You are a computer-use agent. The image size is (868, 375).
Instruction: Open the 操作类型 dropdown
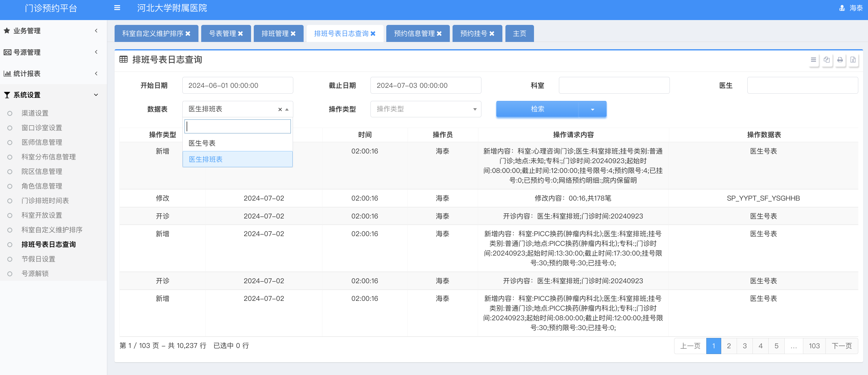point(425,109)
